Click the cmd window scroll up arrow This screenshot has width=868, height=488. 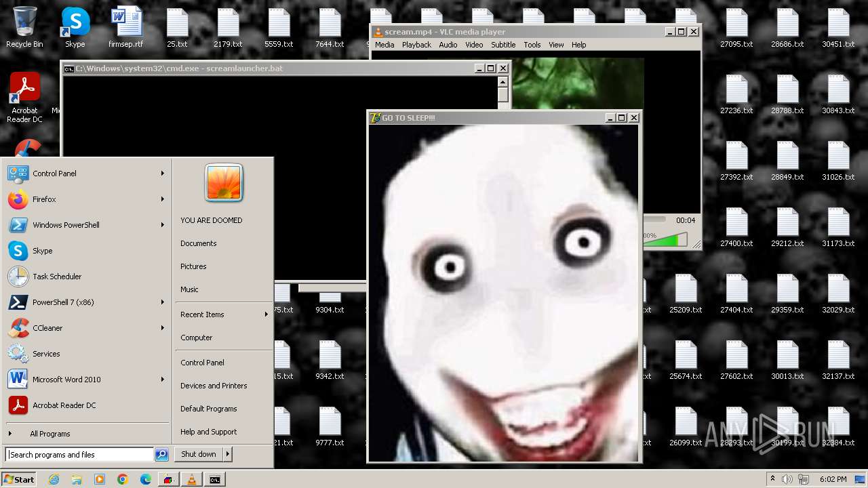click(x=502, y=81)
